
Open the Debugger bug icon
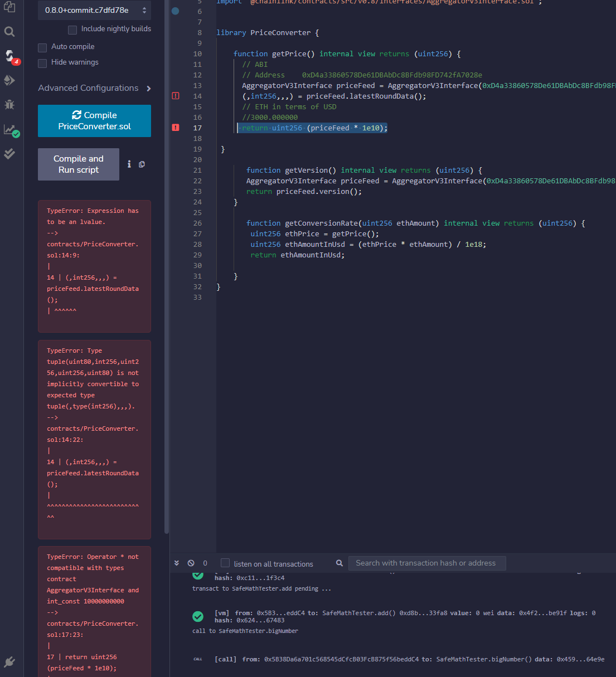pyautogui.click(x=9, y=104)
